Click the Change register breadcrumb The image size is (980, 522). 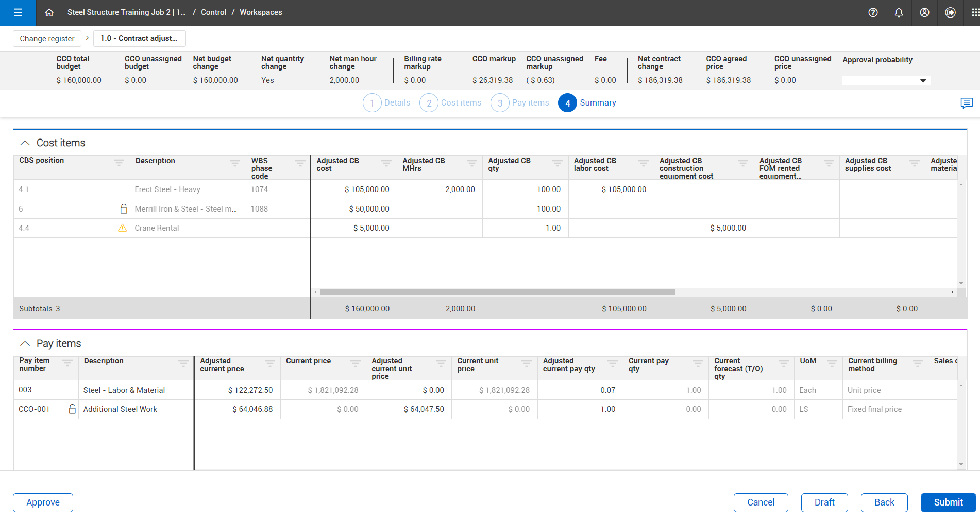click(47, 39)
